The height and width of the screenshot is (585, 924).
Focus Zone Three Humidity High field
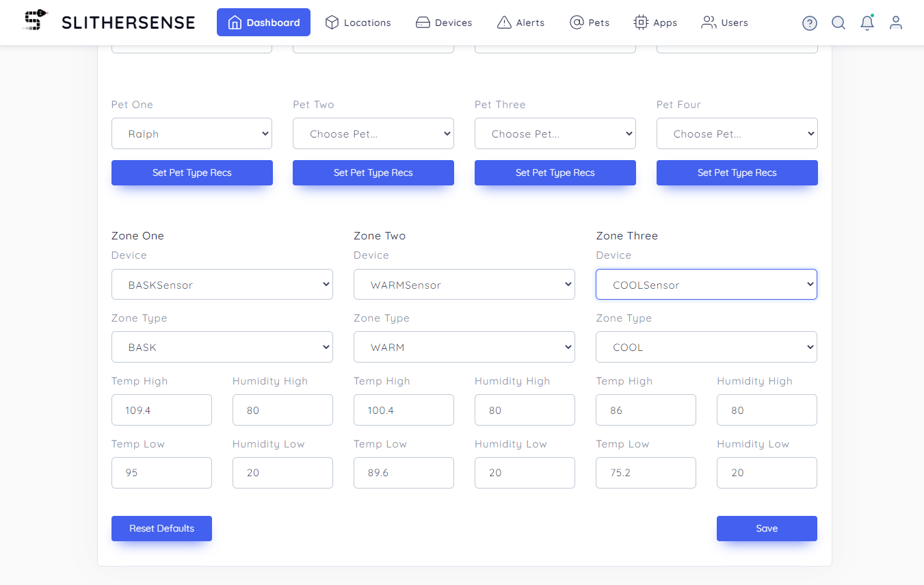[x=767, y=410]
